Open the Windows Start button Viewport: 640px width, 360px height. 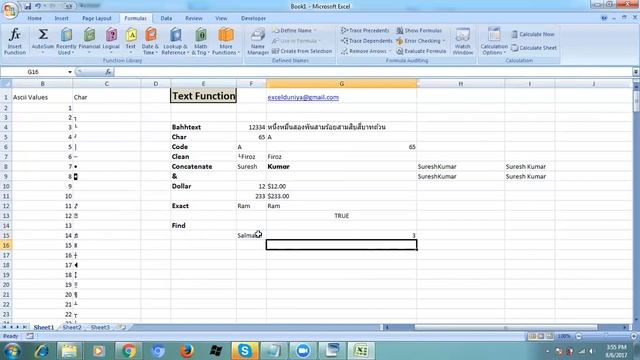pyautogui.click(x=12, y=351)
